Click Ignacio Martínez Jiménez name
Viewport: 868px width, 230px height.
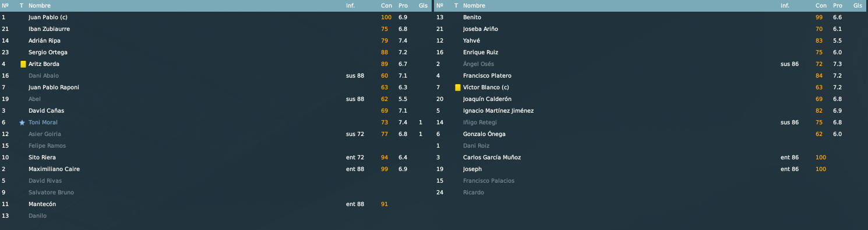point(498,111)
